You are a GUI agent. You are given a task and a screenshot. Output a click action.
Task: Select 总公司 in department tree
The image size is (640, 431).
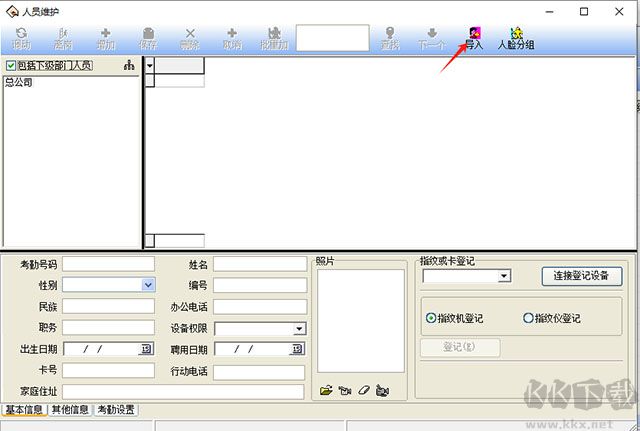[x=18, y=82]
